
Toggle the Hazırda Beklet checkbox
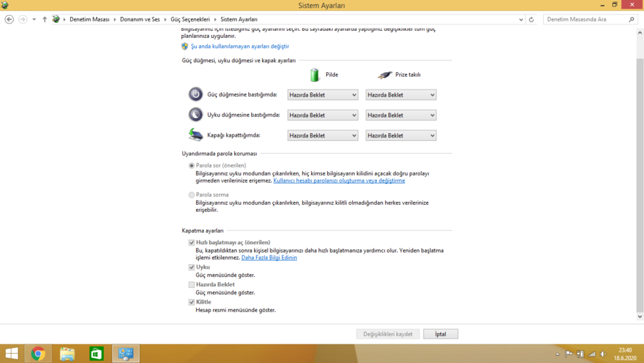coord(191,284)
